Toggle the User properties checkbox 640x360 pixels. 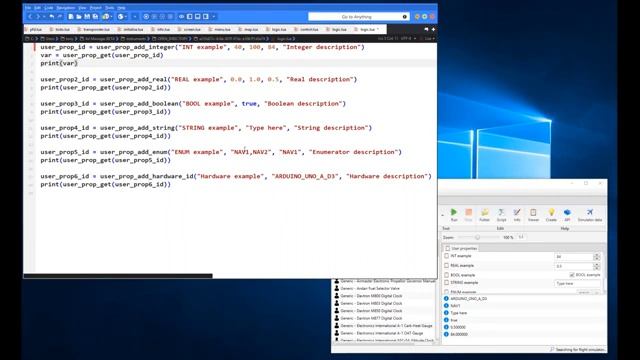[448, 248]
